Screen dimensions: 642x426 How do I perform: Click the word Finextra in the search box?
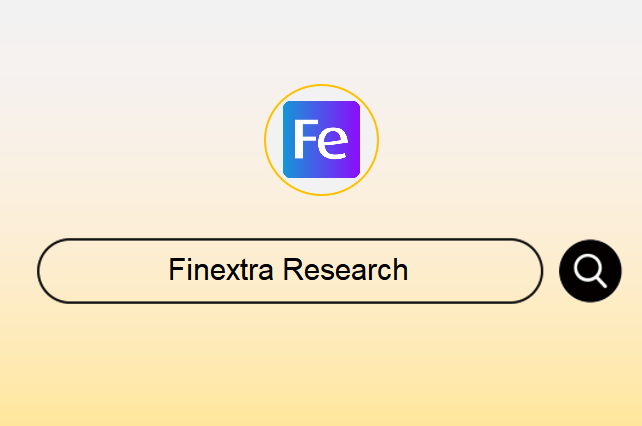(221, 270)
